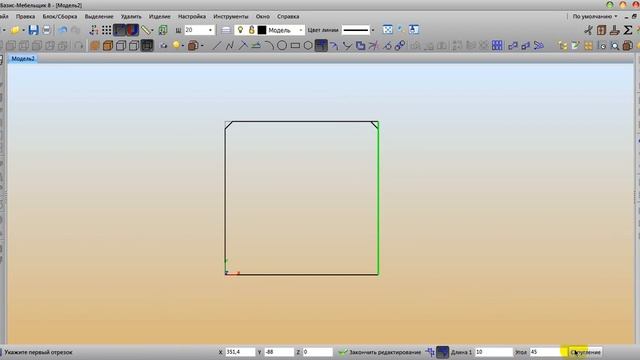Open the light source dropdown arrow
Image resolution: width=640 pixels, height=360 pixels.
(x=182, y=46)
